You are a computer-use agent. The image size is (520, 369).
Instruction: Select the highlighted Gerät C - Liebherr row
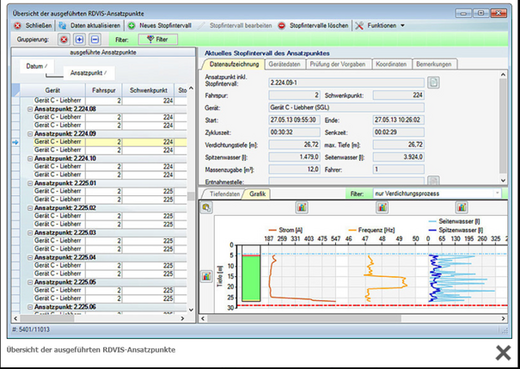[103, 142]
